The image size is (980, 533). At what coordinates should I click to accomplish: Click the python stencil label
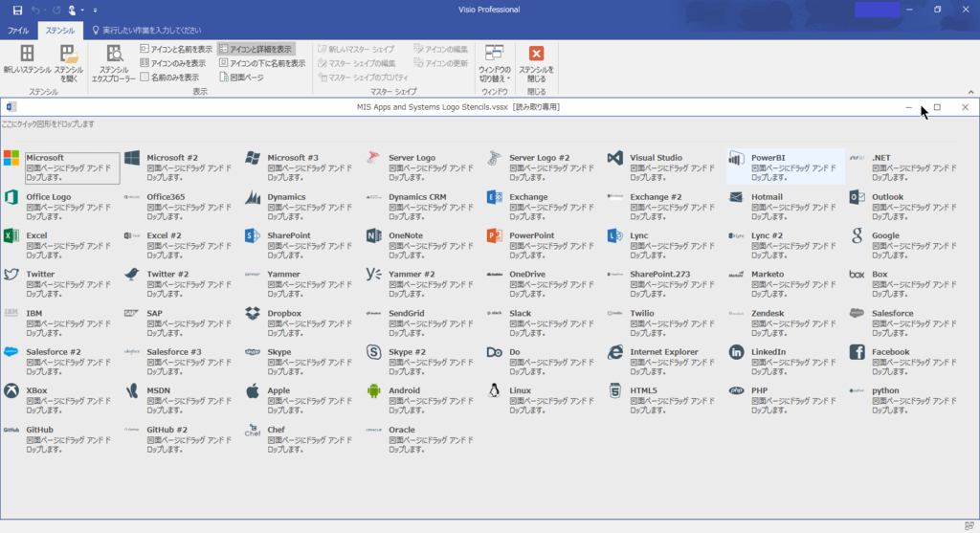[885, 390]
